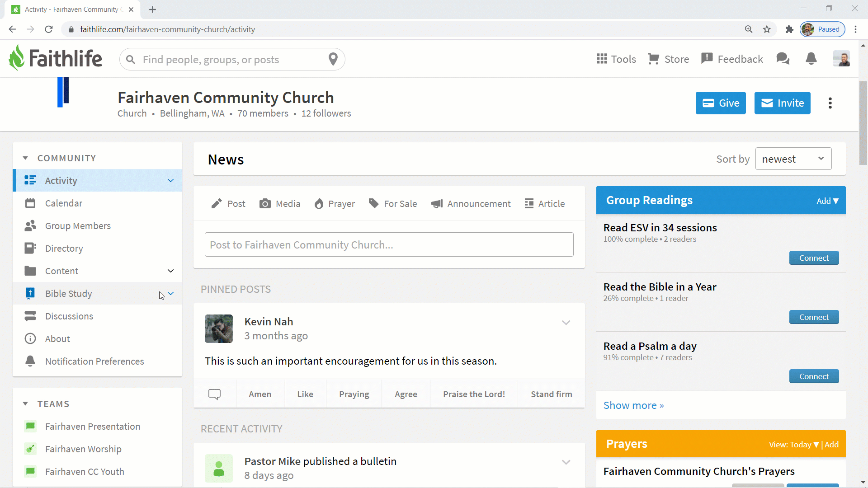The image size is (868, 488).
Task: React Praying to Kevin Nah's post
Action: click(354, 394)
